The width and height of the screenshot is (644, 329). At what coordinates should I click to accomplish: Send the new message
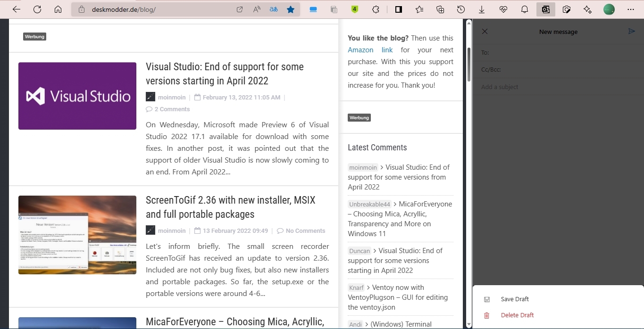(632, 32)
